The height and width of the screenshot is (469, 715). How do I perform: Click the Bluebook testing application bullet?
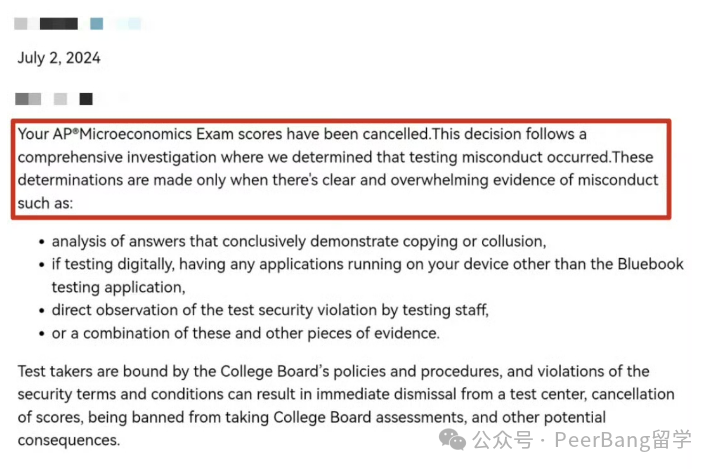click(368, 276)
